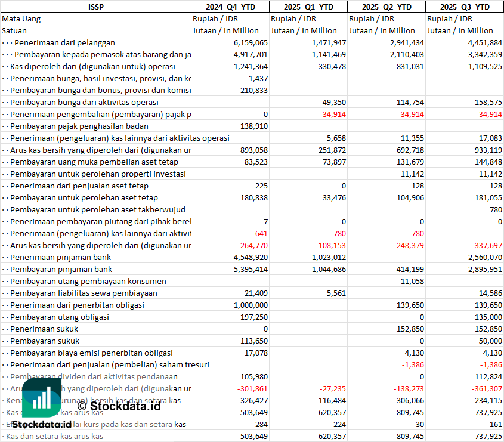Select cell value 5,658

click(336, 138)
